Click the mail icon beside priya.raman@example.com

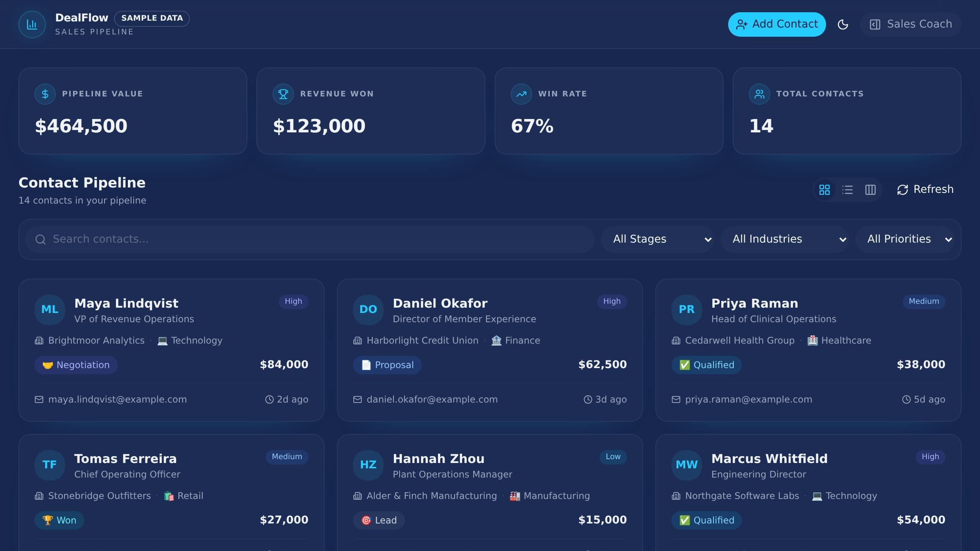pos(676,399)
